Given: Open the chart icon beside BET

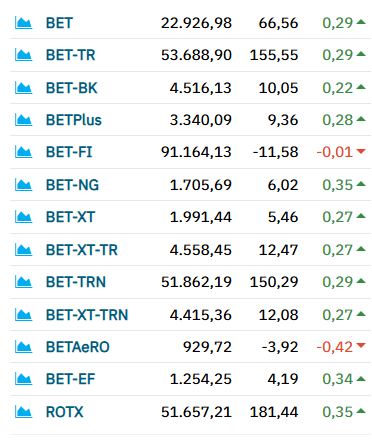Looking at the screenshot, I should 24,23.
